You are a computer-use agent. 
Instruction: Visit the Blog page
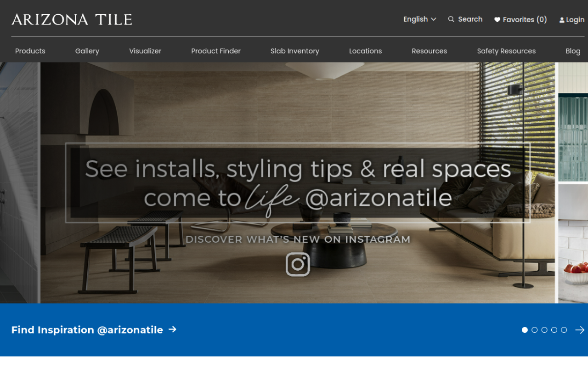573,51
